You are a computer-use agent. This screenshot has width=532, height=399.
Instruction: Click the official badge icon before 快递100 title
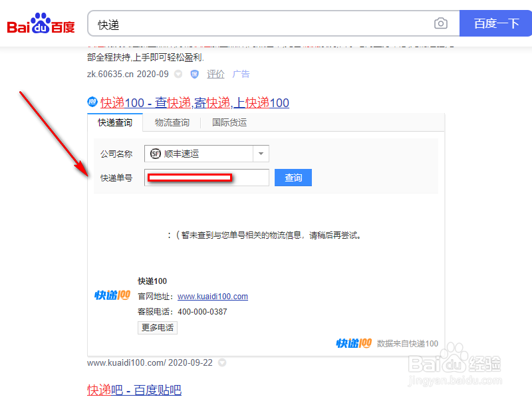92,102
